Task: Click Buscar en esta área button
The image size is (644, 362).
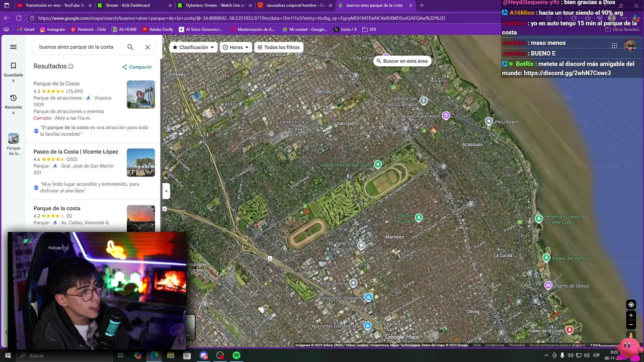Action: pos(402,61)
